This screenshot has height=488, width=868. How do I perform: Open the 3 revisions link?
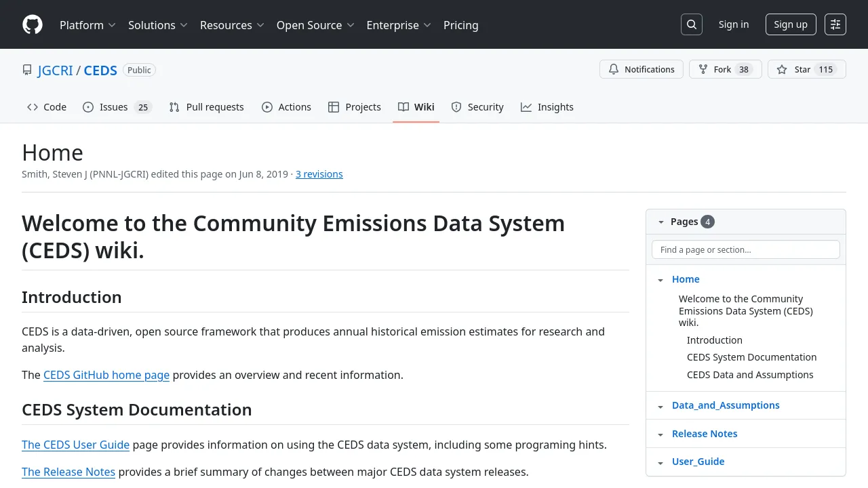click(x=319, y=174)
